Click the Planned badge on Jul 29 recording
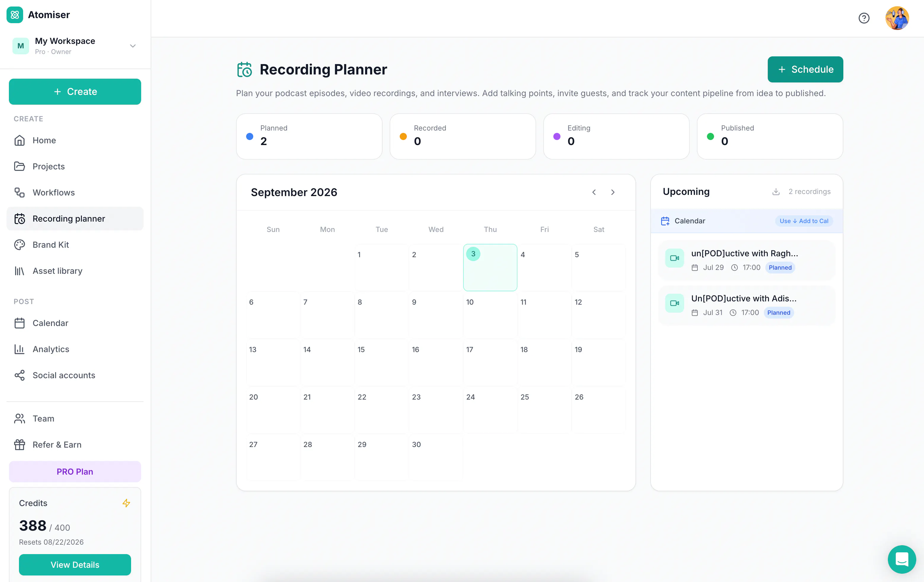The width and height of the screenshot is (924, 582). coord(780,268)
